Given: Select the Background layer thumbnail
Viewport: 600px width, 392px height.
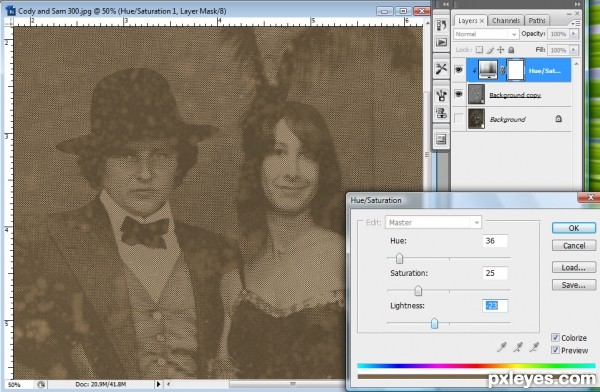Looking at the screenshot, I should tap(476, 119).
